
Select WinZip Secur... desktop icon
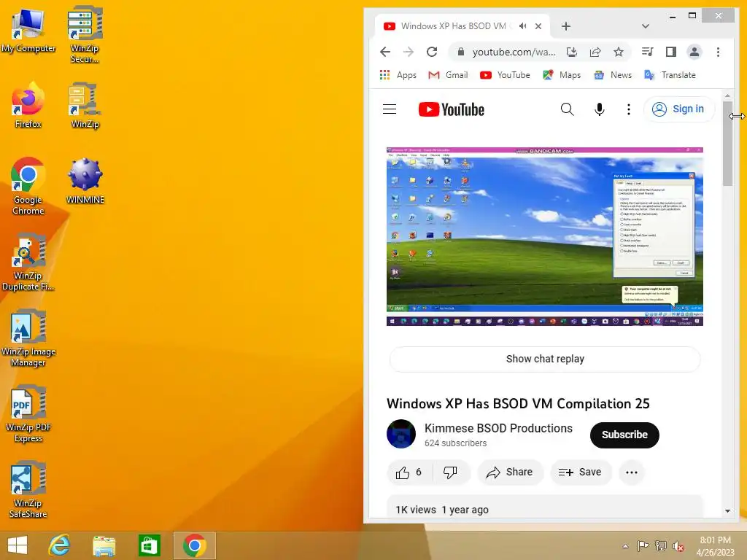point(85,35)
